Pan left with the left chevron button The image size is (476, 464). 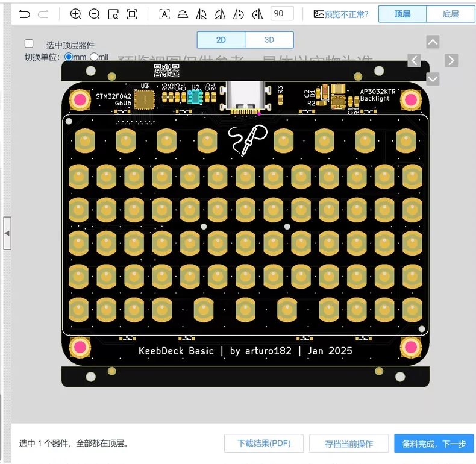coord(414,60)
